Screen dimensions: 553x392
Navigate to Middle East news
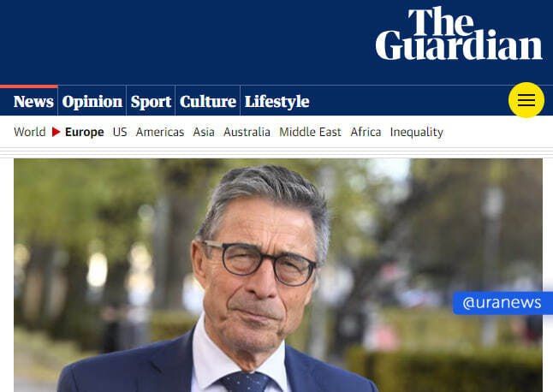(x=311, y=132)
